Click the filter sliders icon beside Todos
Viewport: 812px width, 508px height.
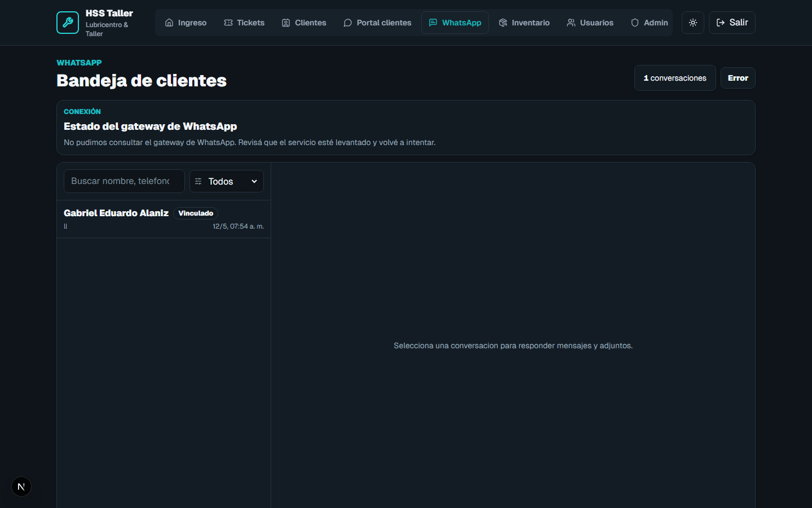pos(198,181)
